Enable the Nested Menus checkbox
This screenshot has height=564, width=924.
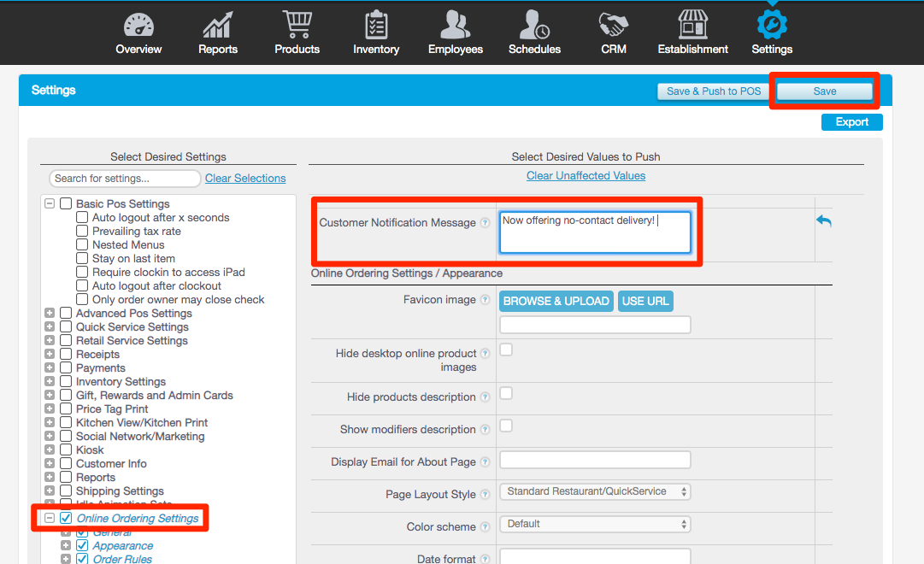pyautogui.click(x=82, y=244)
